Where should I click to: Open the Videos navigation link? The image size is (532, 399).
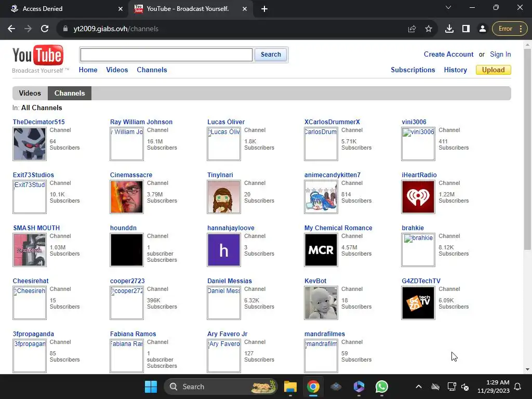coord(117,70)
